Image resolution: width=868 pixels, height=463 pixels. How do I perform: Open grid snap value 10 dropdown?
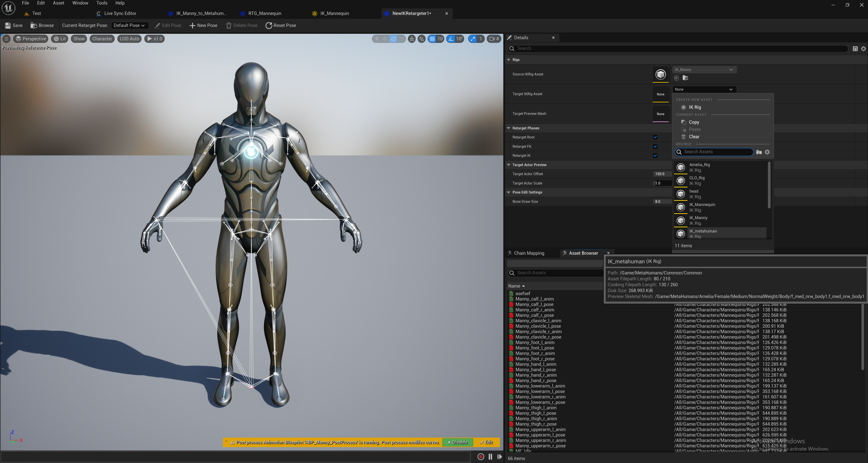pyautogui.click(x=440, y=39)
